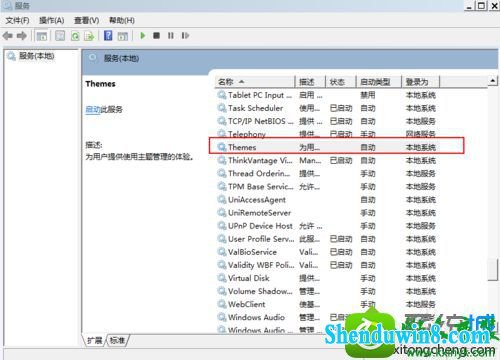Minimize the 服务 window
Screen dimensions: 500x360
(469, 6)
